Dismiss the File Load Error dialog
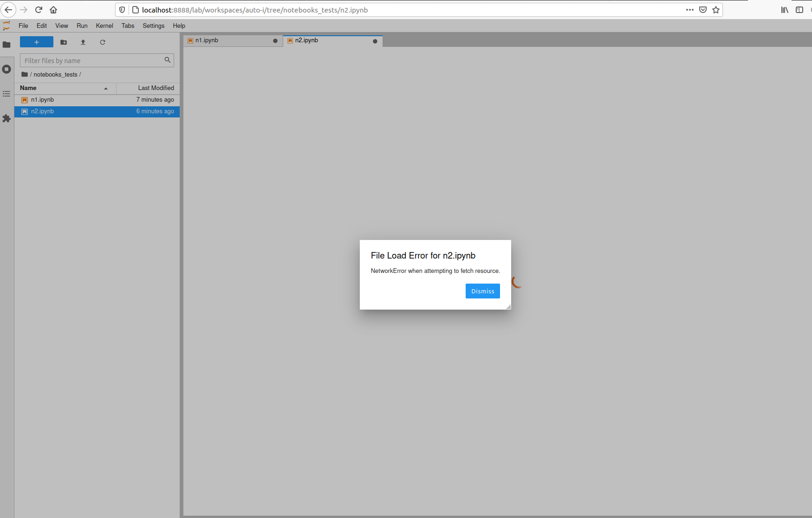 pyautogui.click(x=482, y=291)
